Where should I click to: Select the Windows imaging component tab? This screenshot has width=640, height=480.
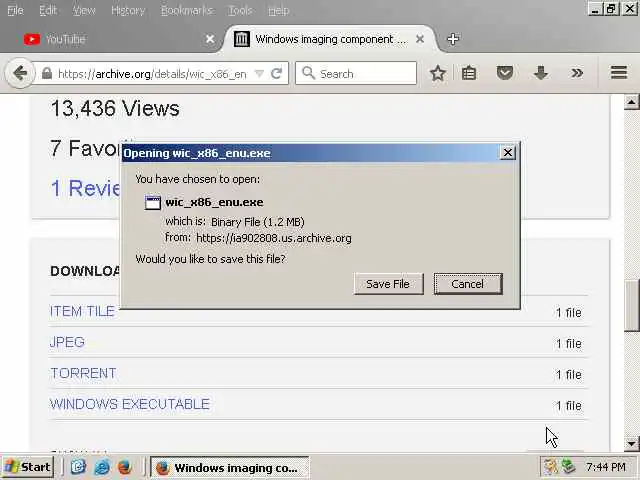(329, 39)
